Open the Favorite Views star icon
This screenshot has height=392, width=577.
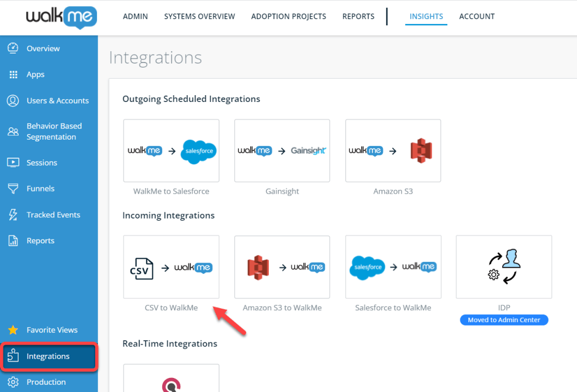pos(13,330)
